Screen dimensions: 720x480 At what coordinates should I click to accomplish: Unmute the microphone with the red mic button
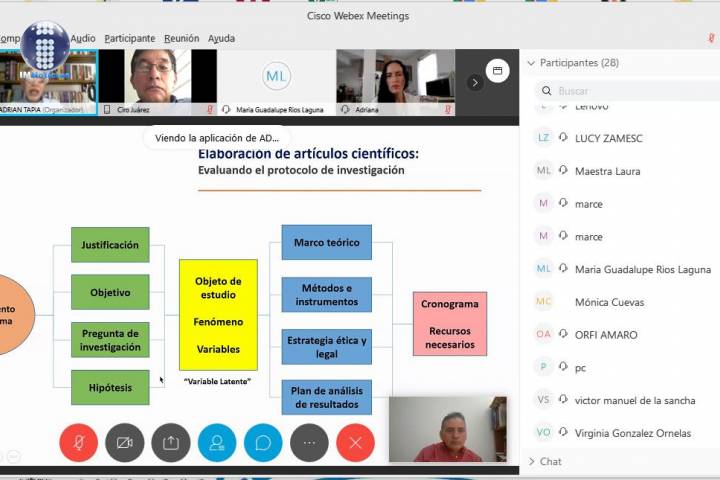[79, 442]
